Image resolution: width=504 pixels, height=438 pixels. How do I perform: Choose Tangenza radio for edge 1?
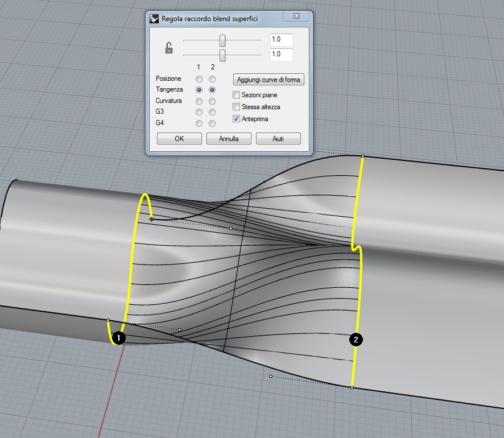pyautogui.click(x=199, y=90)
